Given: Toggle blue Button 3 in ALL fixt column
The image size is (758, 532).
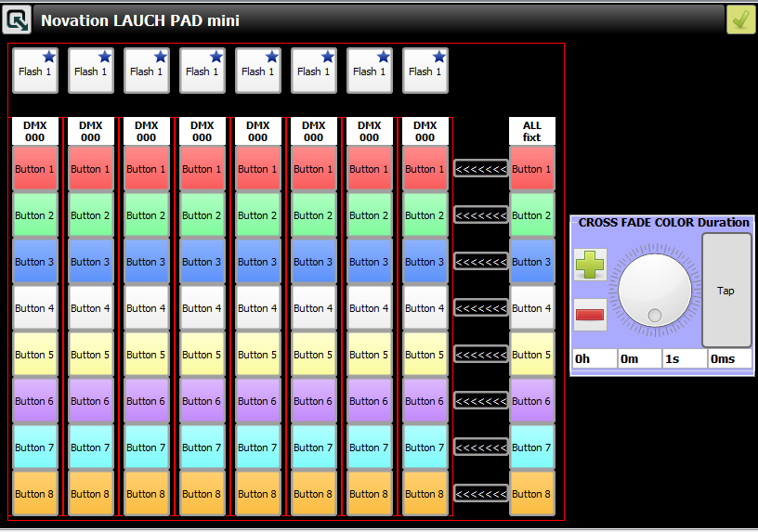Looking at the screenshot, I should [x=532, y=262].
